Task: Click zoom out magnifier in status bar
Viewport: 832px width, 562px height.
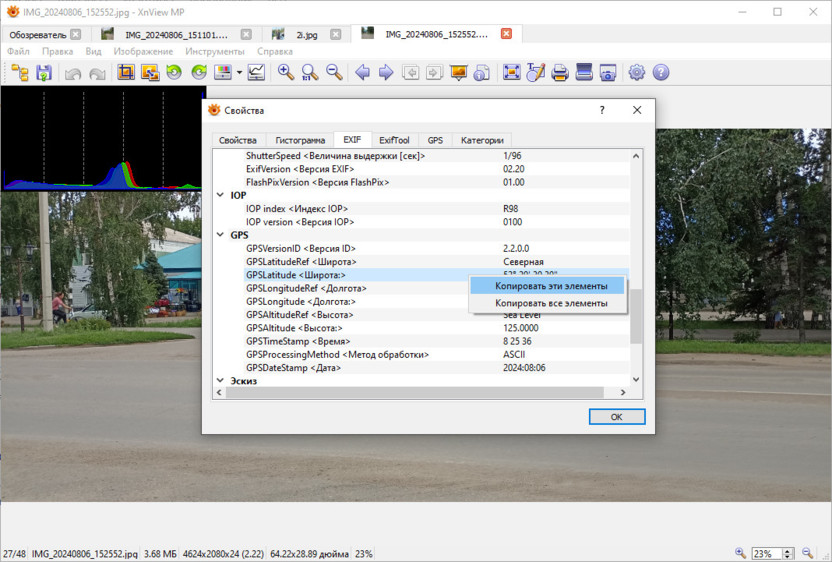Action: (741, 553)
